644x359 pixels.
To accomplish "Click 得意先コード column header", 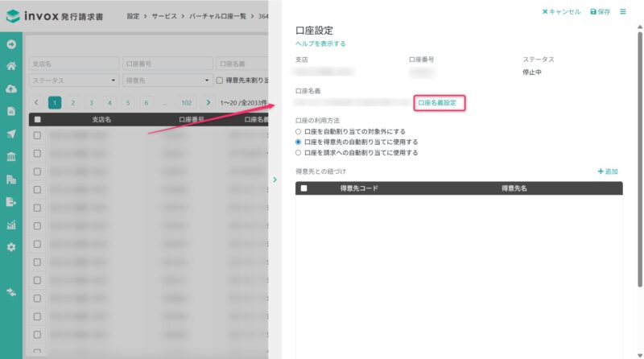I will click(x=359, y=188).
